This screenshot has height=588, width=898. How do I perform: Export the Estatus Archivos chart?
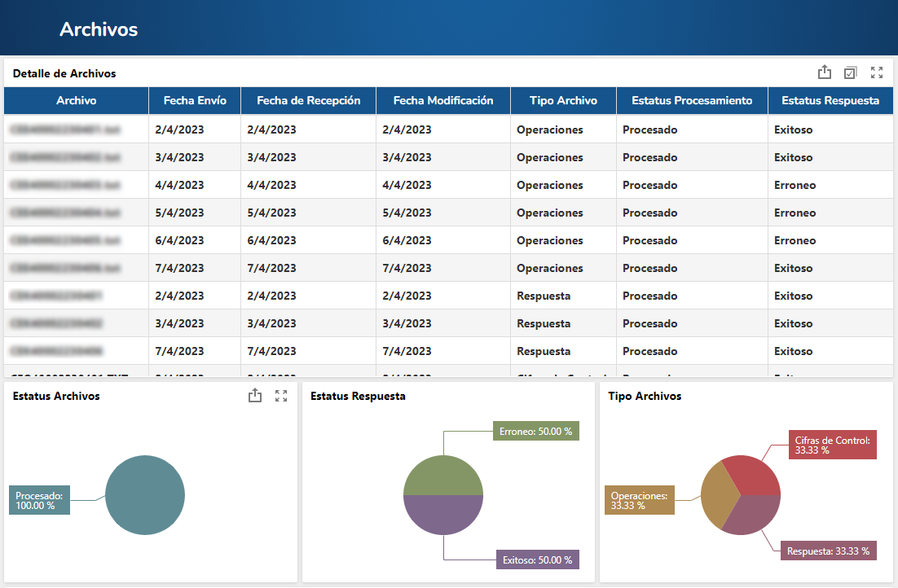pos(255,395)
